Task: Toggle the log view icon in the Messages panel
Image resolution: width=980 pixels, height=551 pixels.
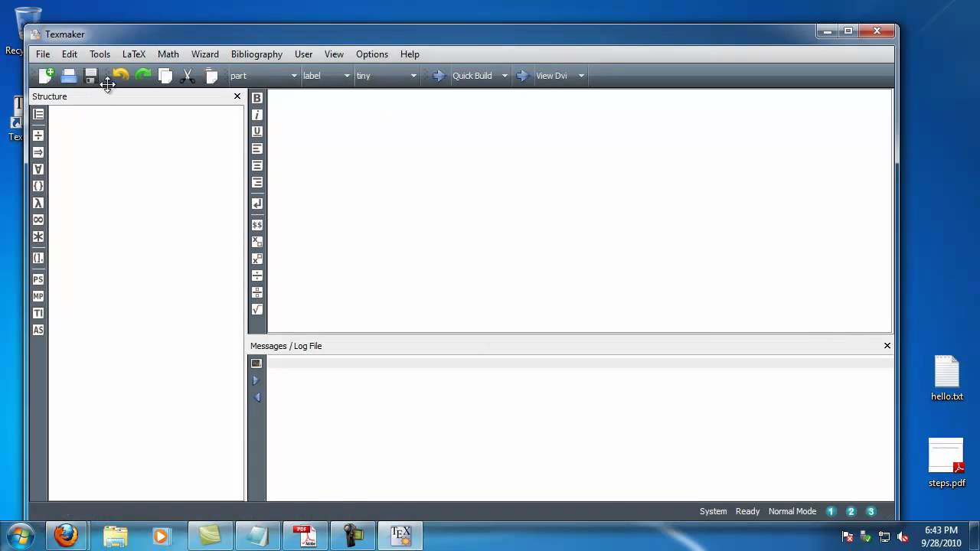Action: 256,364
